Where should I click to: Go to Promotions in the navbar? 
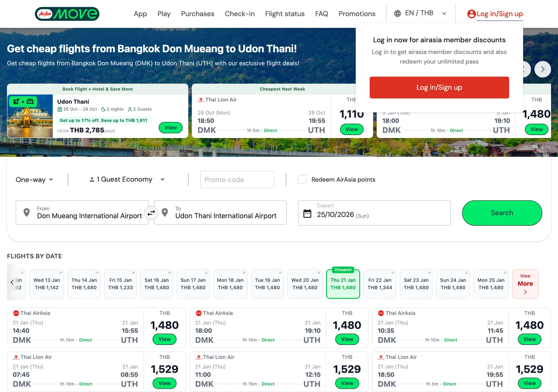(357, 14)
